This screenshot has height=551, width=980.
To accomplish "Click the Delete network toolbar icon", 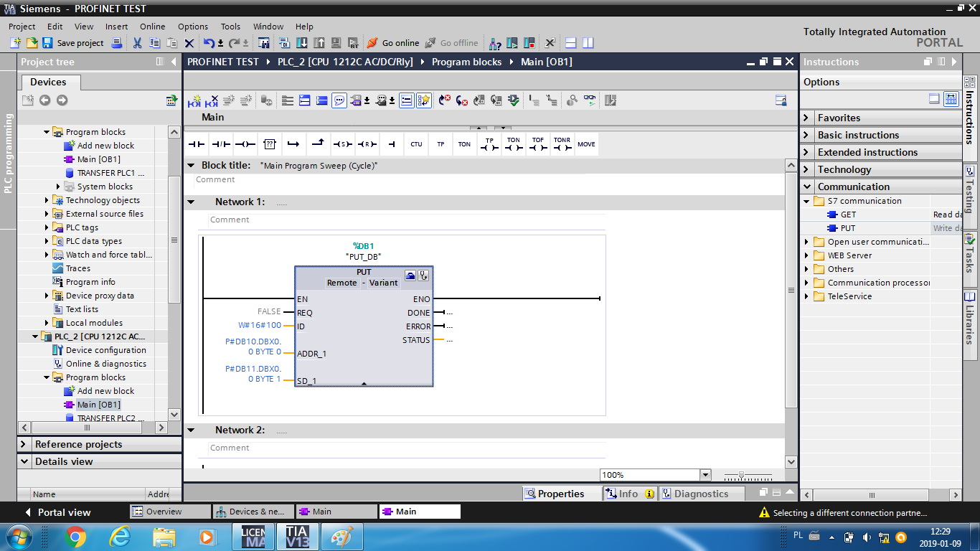I will [212, 100].
